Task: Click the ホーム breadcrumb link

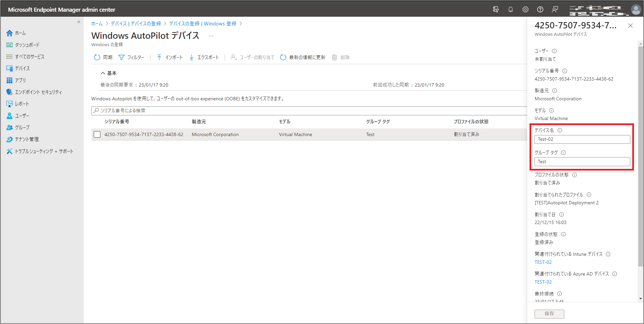Action: [x=97, y=24]
